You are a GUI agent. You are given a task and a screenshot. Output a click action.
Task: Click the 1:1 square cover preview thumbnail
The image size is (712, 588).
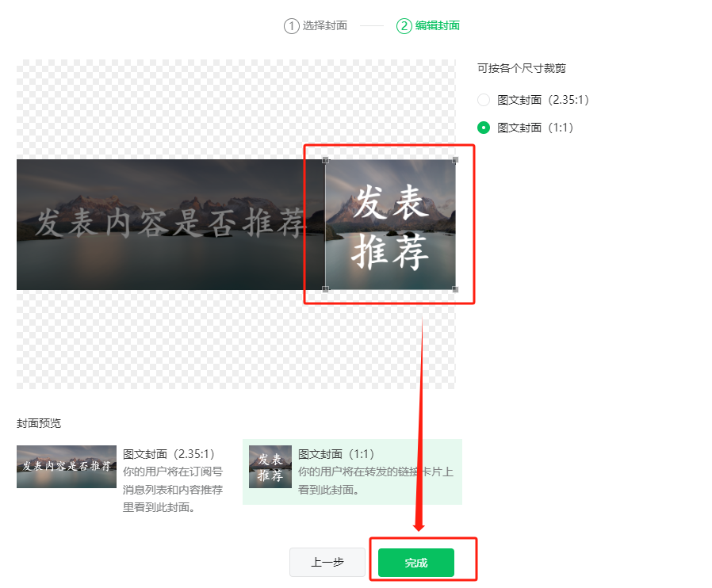pyautogui.click(x=270, y=467)
